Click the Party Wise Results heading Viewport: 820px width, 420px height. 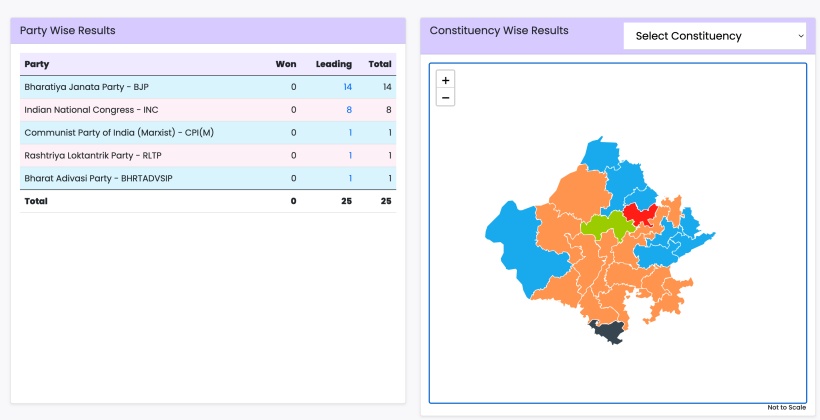[x=67, y=31]
